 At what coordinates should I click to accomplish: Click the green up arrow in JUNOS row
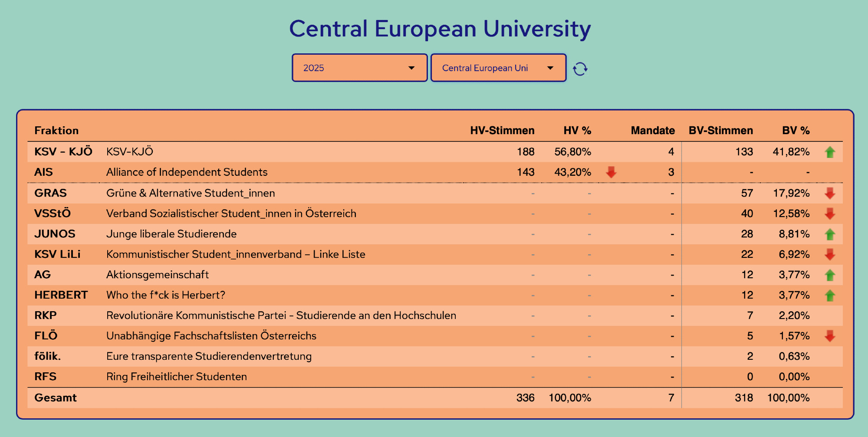[830, 234]
